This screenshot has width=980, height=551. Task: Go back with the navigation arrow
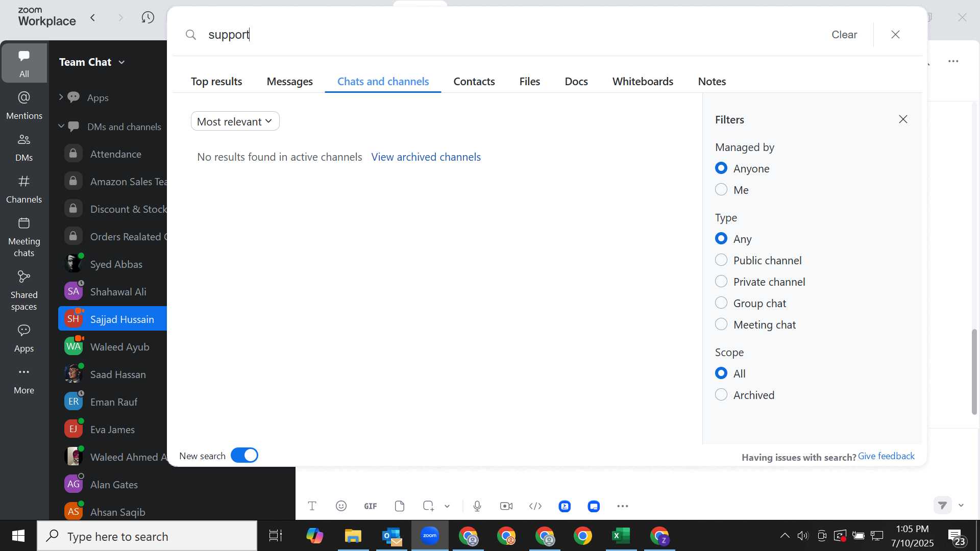93,18
